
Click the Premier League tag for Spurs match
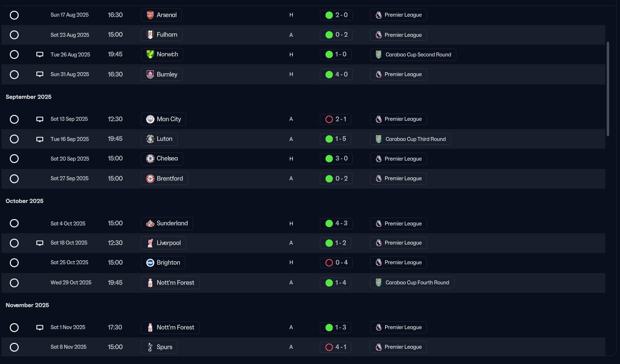tap(398, 347)
